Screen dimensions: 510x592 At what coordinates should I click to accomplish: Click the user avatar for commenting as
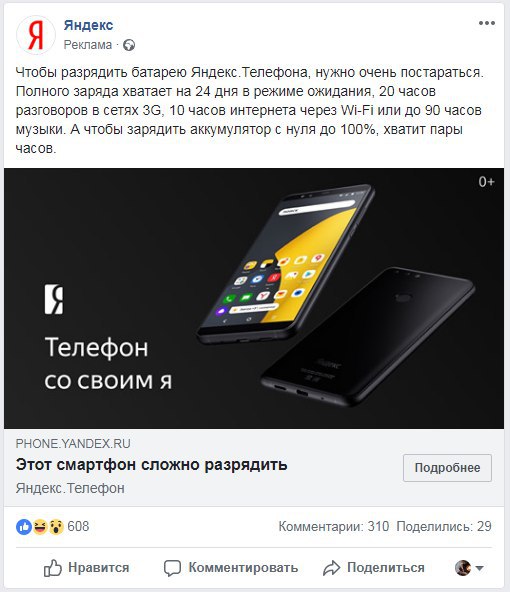[x=463, y=567]
